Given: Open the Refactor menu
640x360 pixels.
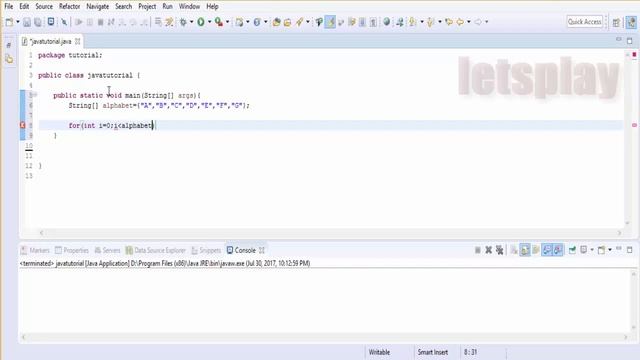Looking at the screenshot, I should point(69,7).
